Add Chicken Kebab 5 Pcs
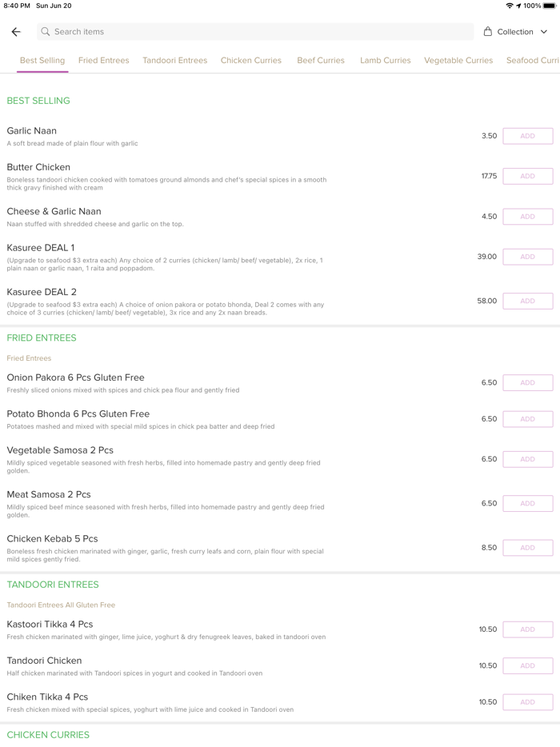 [527, 548]
